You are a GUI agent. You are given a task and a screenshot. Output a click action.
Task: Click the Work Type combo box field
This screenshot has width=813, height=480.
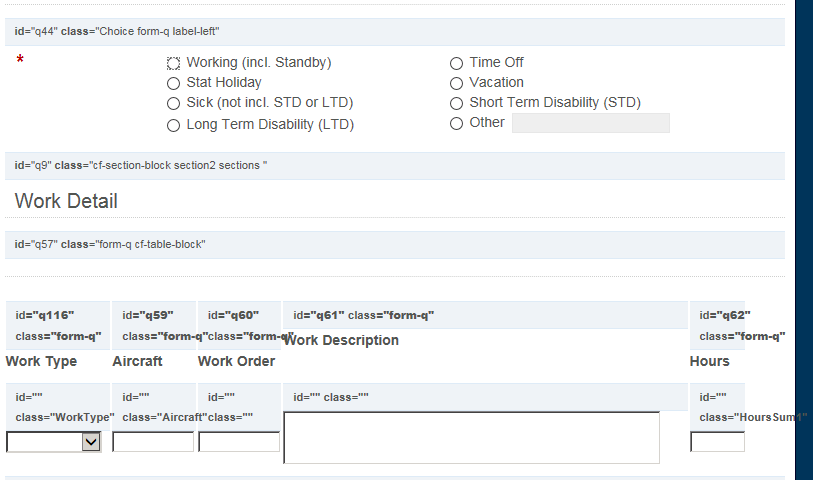coord(53,442)
